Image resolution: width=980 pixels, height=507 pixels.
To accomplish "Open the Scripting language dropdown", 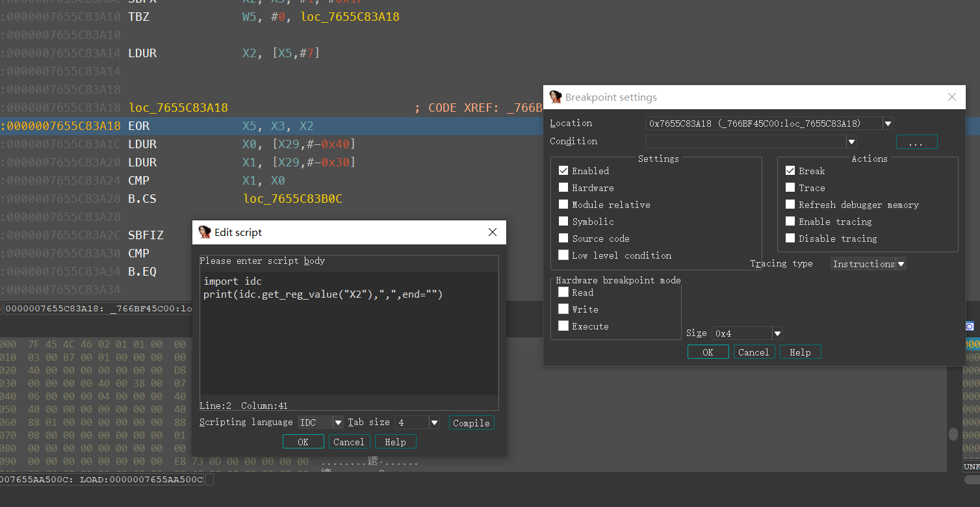I will coord(339,422).
